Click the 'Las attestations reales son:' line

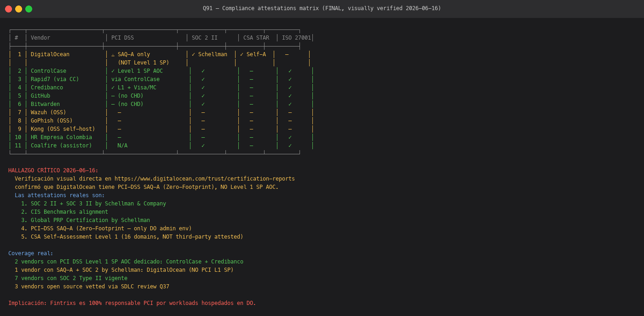60,195
